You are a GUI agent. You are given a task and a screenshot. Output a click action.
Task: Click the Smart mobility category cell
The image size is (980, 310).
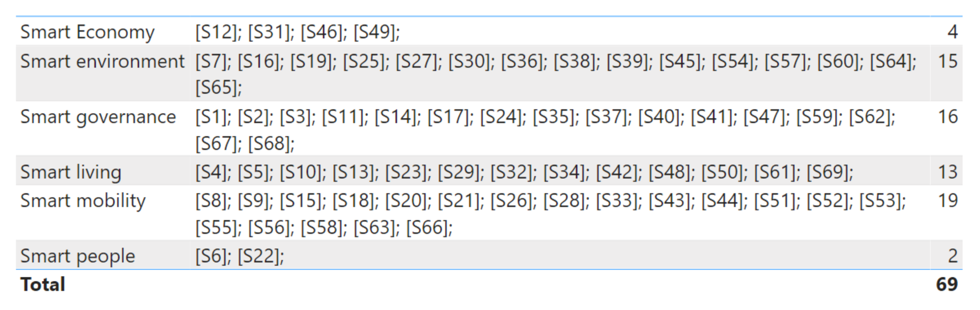tap(83, 201)
